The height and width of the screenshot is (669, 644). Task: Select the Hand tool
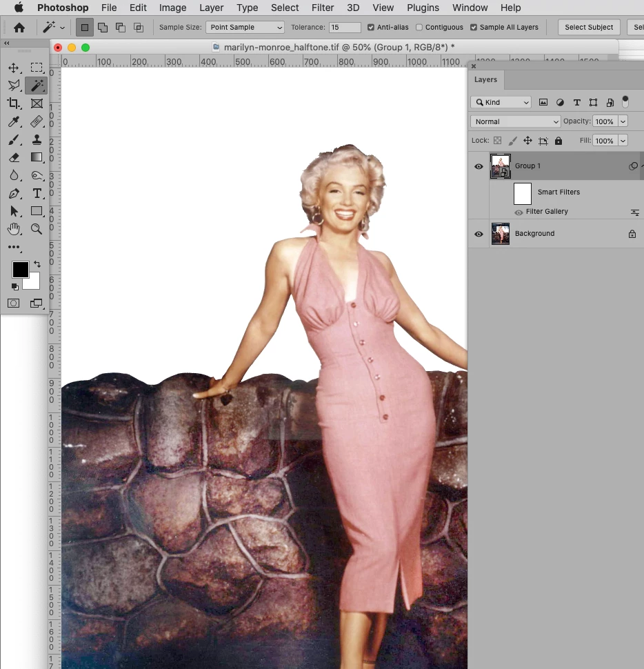tap(14, 229)
